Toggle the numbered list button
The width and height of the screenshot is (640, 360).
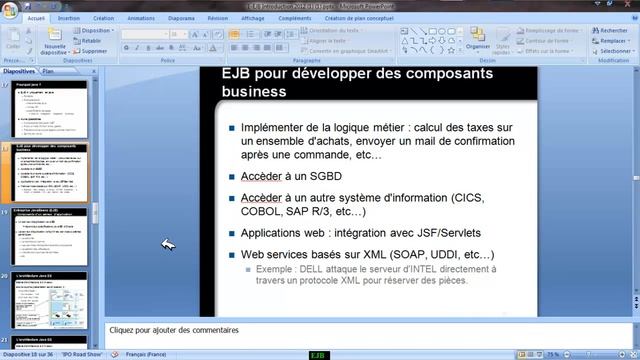251,34
